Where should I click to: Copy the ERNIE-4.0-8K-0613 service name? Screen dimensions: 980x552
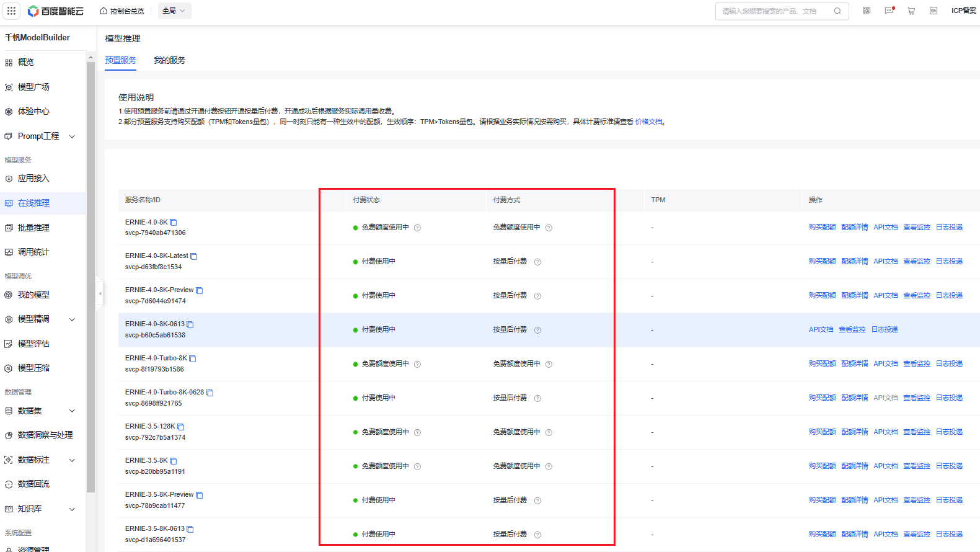click(190, 324)
